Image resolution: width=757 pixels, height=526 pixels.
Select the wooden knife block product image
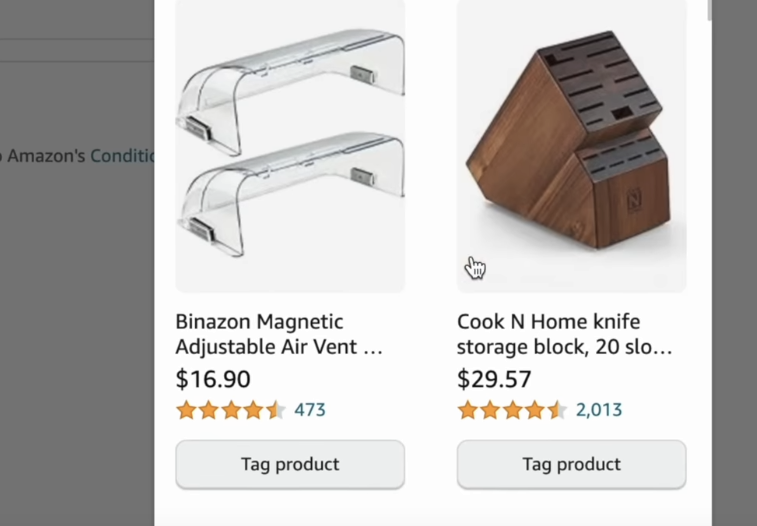571,145
